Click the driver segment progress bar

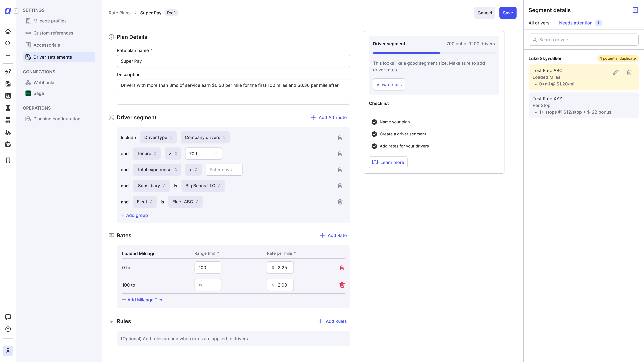[434, 53]
